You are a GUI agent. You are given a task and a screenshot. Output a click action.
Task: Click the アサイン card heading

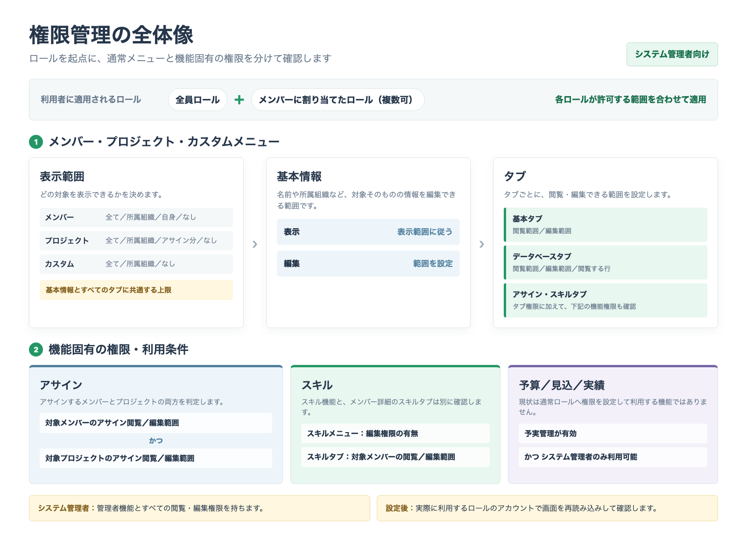click(x=61, y=385)
